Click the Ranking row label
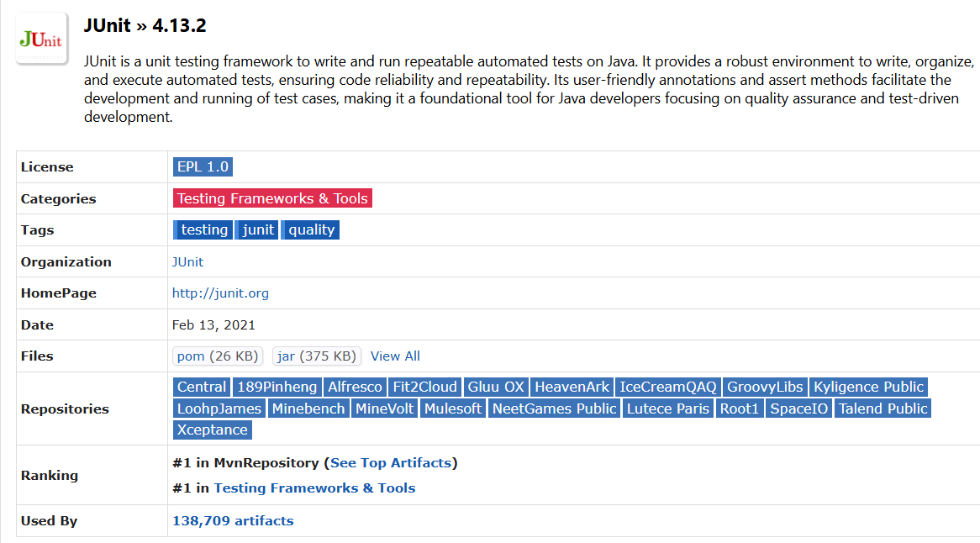 [50, 476]
